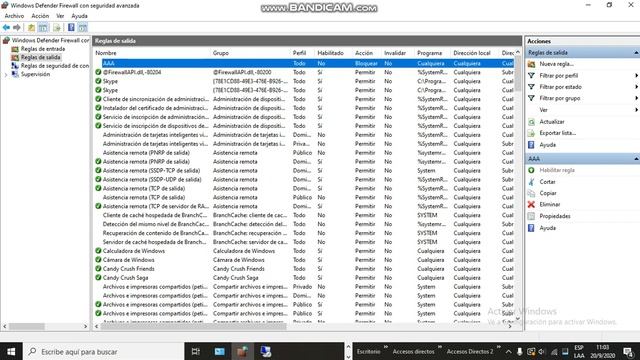Click the export list toolbar icon
This screenshot has width=640, height=360.
pyautogui.click(x=57, y=27)
